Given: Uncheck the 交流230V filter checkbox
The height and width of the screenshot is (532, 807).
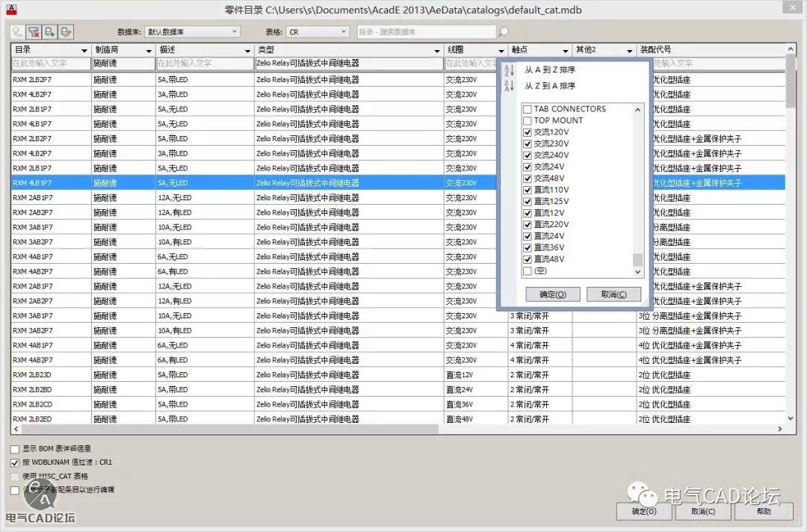Looking at the screenshot, I should click(x=528, y=143).
